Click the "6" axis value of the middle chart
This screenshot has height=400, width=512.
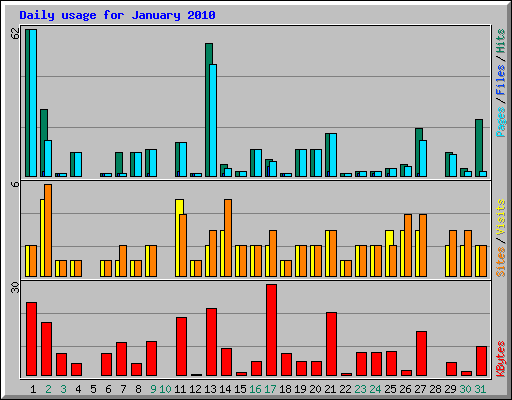click(15, 184)
